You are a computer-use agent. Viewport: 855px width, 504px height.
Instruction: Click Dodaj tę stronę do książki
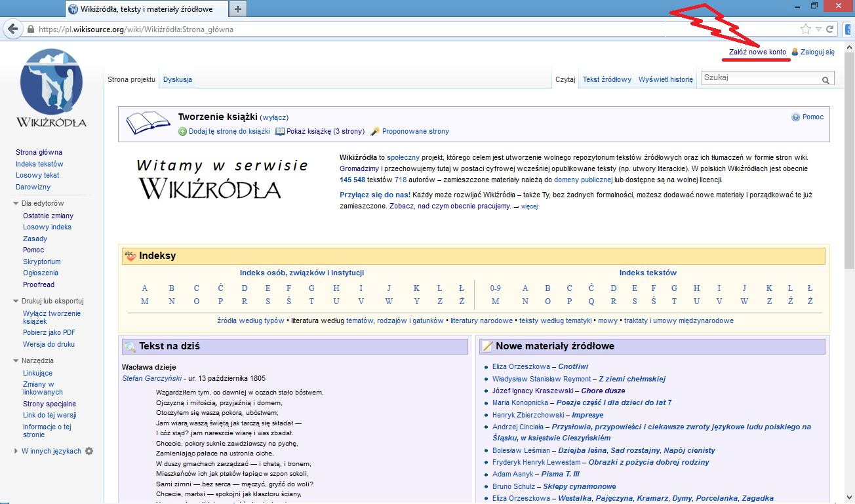point(229,132)
